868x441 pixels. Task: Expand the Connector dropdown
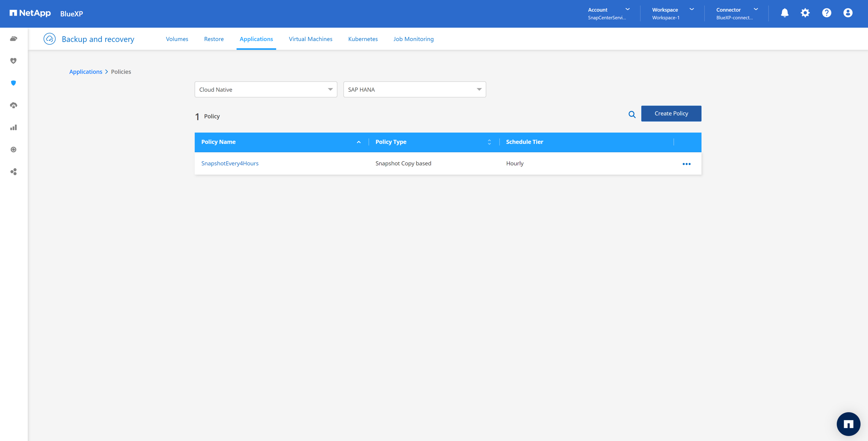(737, 13)
